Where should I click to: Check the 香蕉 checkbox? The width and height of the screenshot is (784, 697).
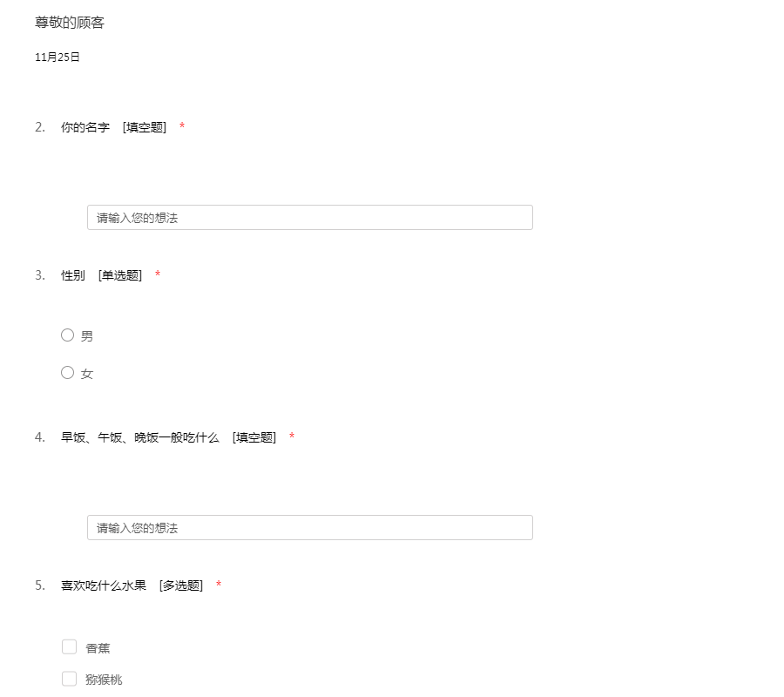click(70, 646)
